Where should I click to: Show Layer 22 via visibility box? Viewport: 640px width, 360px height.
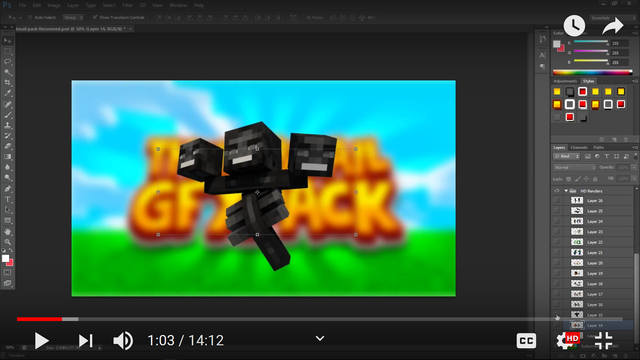(x=556, y=242)
